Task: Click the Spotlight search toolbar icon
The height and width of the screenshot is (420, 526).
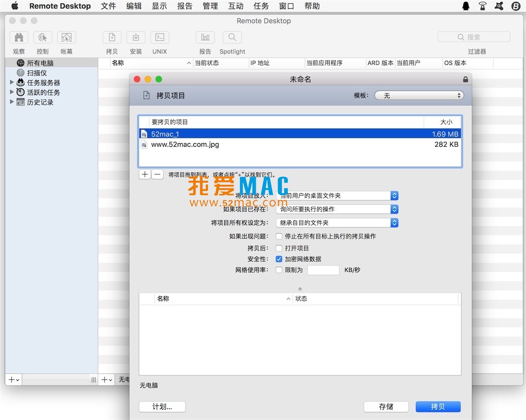Action: [232, 37]
